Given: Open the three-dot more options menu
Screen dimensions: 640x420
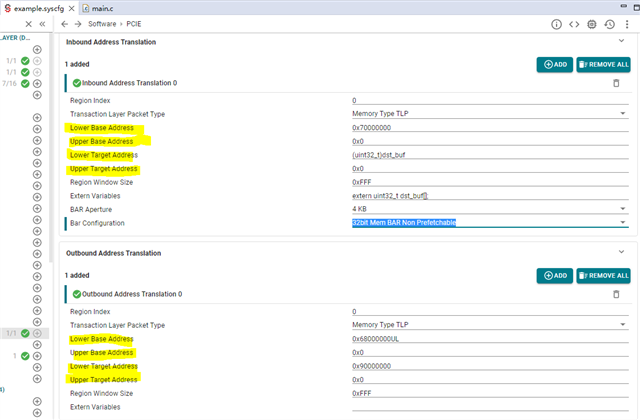Looking at the screenshot, I should point(626,23).
